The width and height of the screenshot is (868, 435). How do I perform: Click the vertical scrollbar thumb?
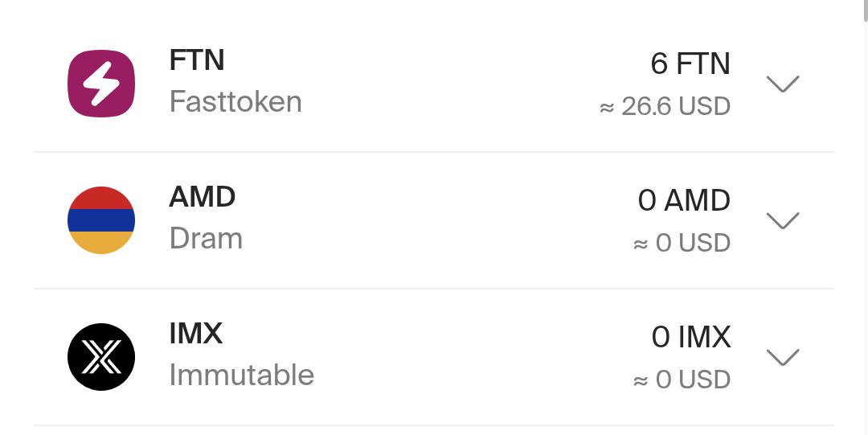click(x=865, y=11)
